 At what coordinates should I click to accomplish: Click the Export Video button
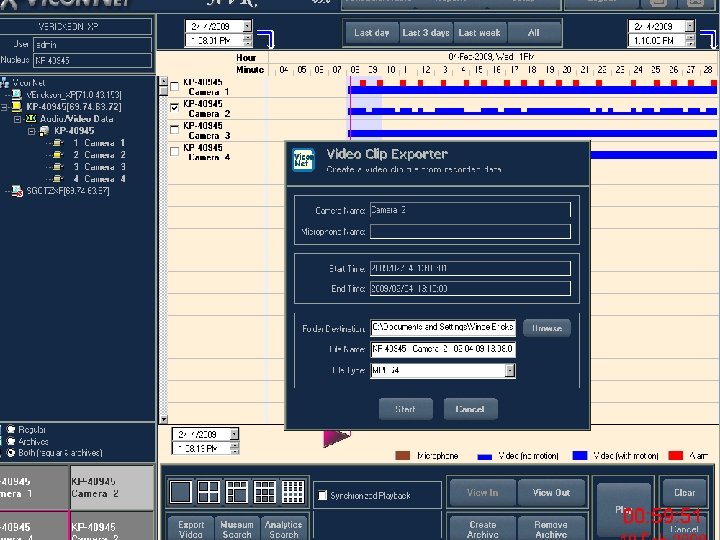tap(191, 528)
